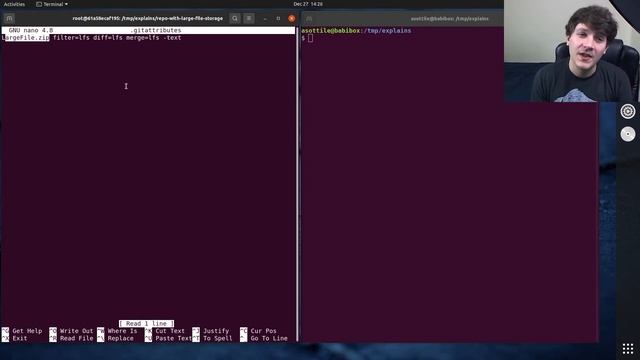Click 'diff=lfs' in the nano editor
The width and height of the screenshot is (640, 360).
(x=108, y=38)
